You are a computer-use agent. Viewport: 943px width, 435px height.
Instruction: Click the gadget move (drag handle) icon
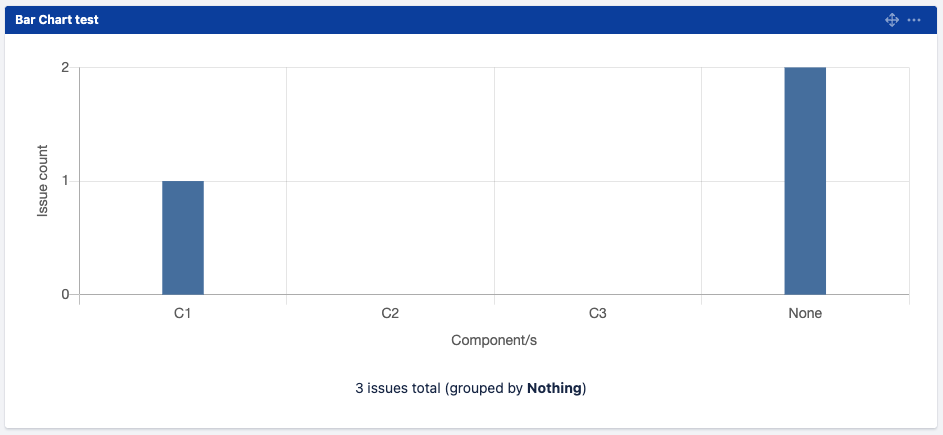coord(892,20)
